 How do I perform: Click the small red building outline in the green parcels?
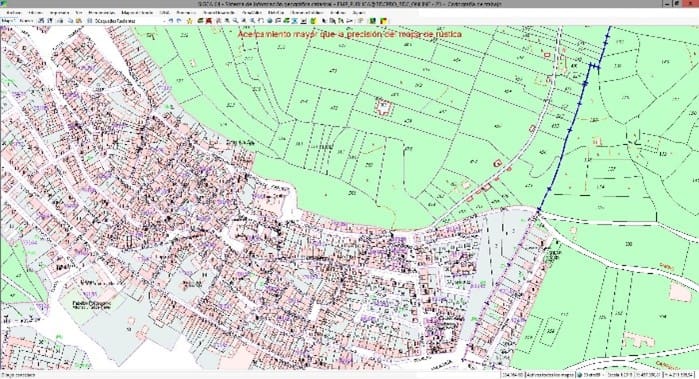pyautogui.click(x=383, y=107)
